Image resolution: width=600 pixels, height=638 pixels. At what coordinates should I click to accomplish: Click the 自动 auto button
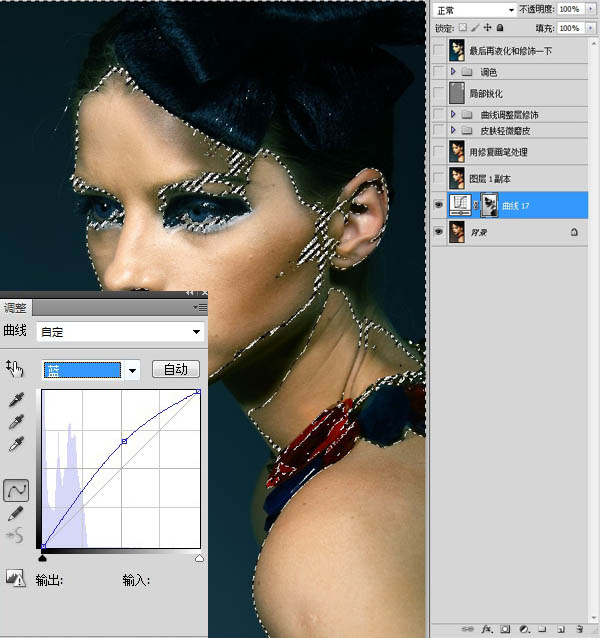[x=176, y=369]
